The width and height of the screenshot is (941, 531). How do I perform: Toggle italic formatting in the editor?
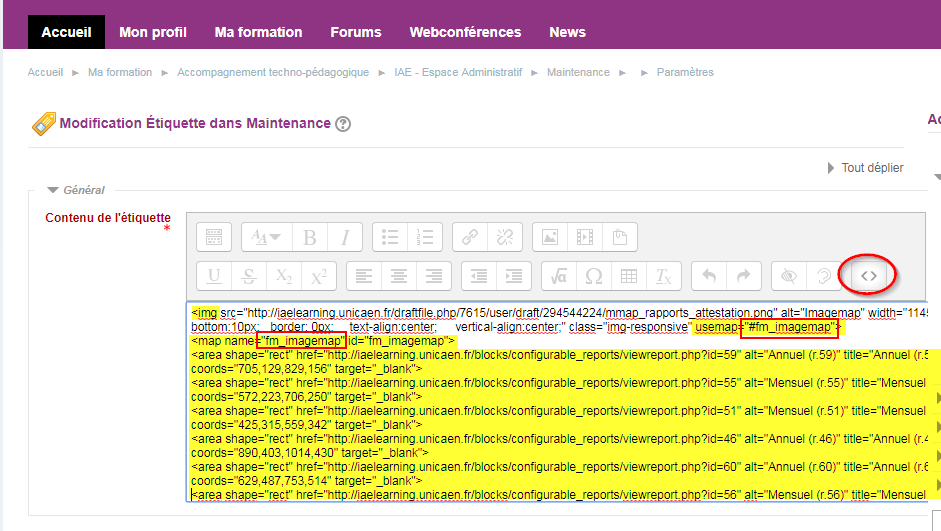345,237
